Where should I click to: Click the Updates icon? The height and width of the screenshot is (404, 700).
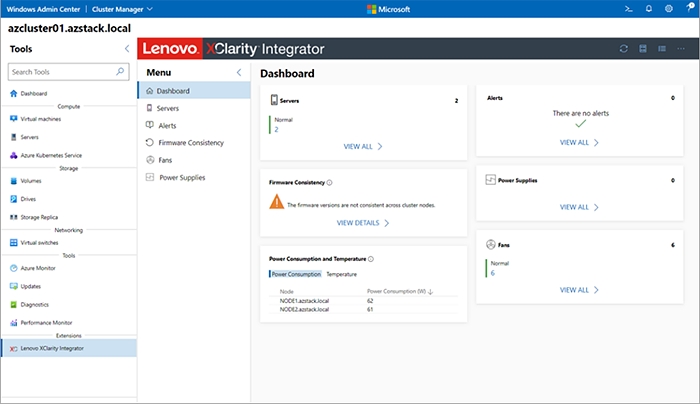pyautogui.click(x=13, y=286)
